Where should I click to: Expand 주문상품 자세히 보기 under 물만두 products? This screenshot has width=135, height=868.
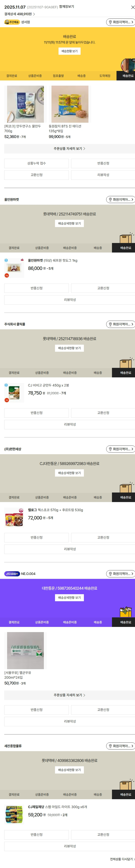[x=69, y=149]
